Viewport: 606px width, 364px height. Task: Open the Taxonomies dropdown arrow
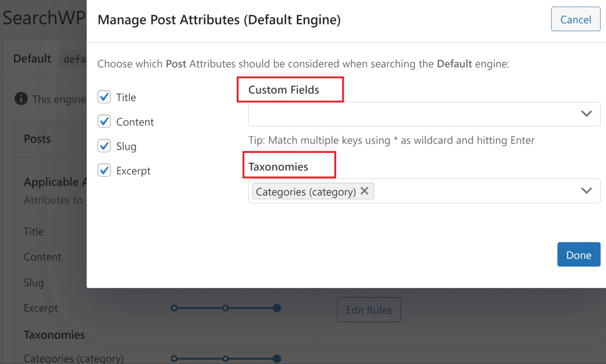586,191
